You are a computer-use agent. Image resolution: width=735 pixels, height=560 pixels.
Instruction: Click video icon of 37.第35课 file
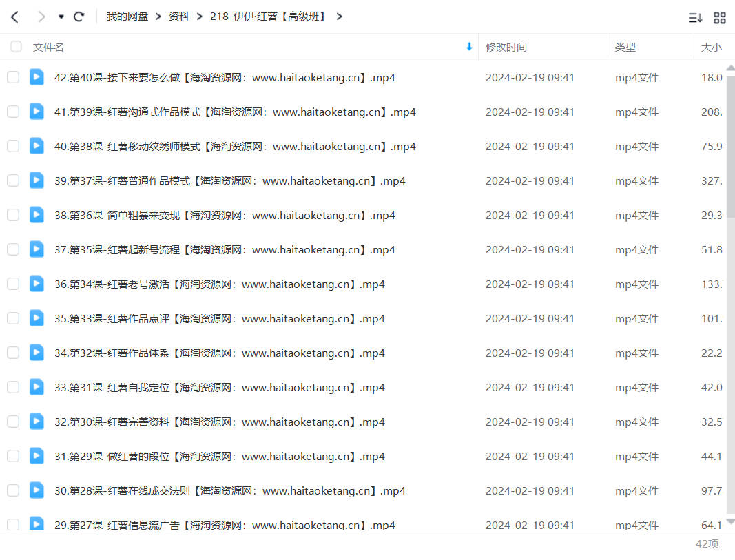click(37, 249)
